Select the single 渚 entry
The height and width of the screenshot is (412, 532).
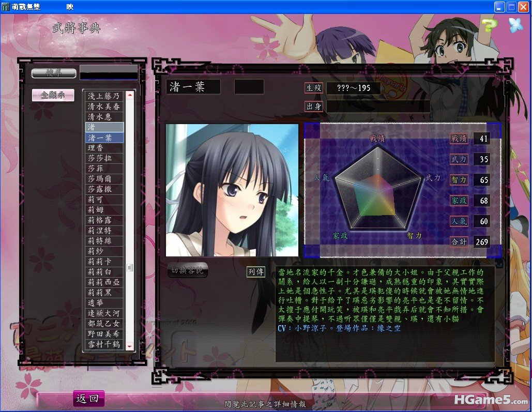(104, 127)
